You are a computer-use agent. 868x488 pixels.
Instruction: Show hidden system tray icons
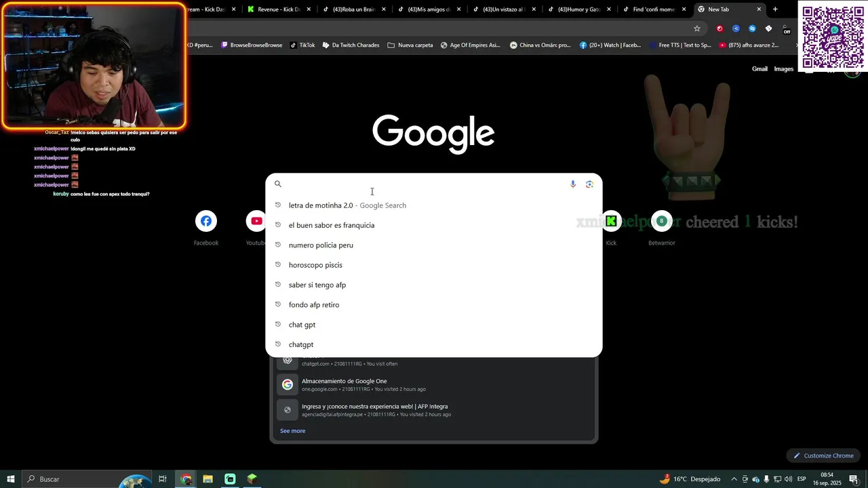tap(734, 479)
